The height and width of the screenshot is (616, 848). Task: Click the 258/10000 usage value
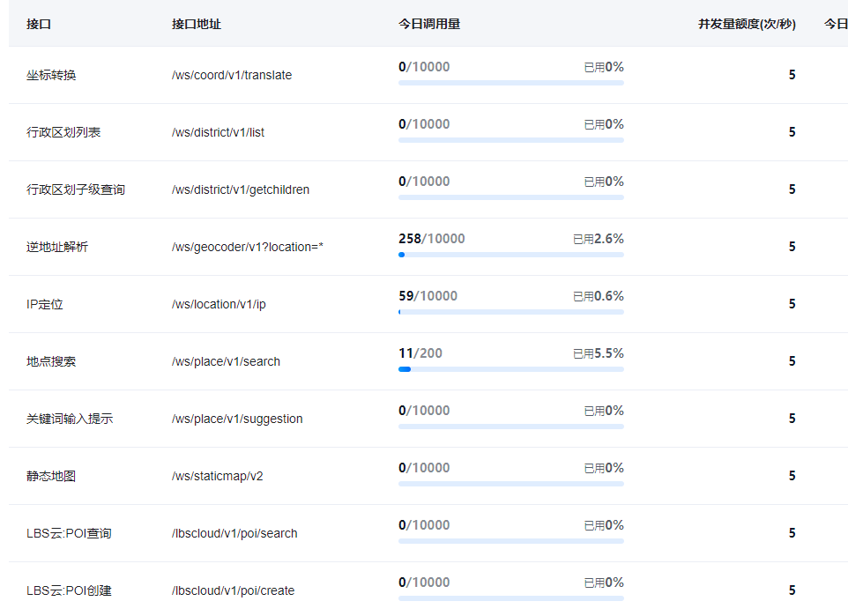pyautogui.click(x=432, y=239)
